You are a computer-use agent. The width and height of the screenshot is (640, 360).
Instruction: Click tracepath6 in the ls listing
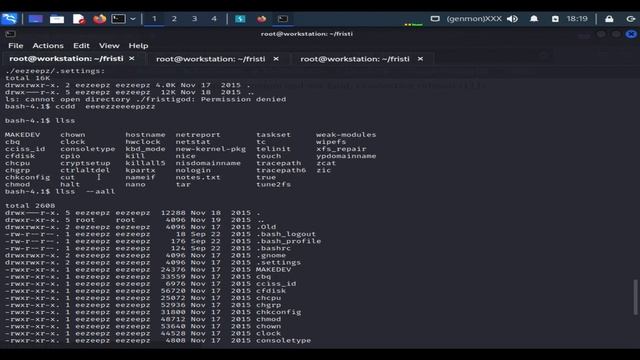coord(281,170)
